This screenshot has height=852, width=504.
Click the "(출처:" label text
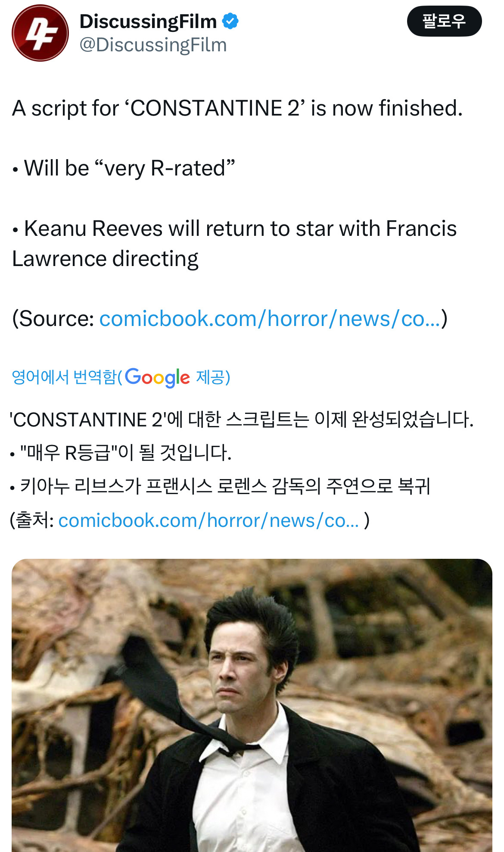[x=32, y=521]
